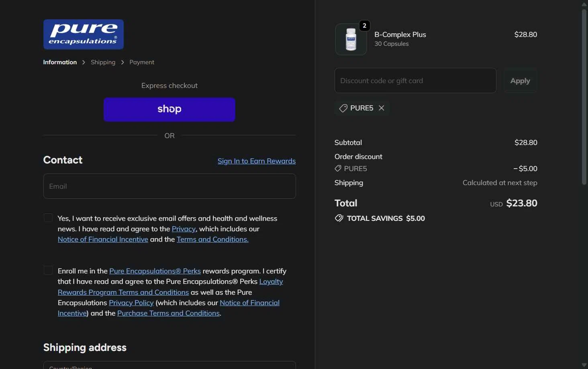
Task: Click the PURE5 tag icon in applied codes
Action: click(343, 108)
